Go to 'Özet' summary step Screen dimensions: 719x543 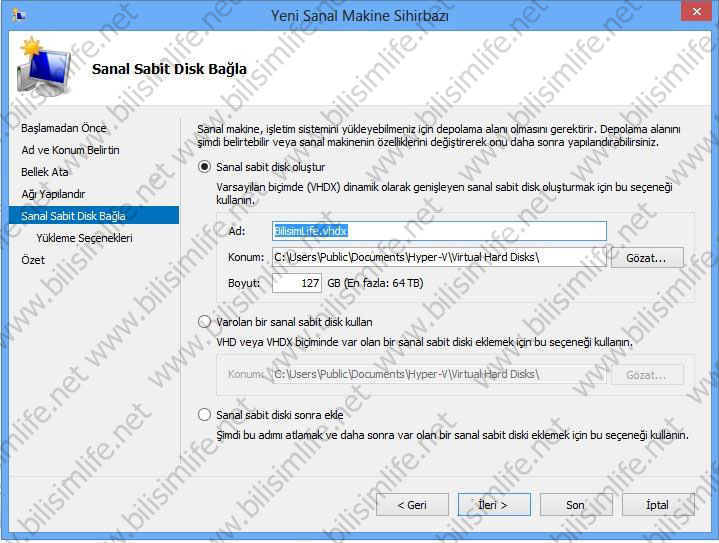click(33, 260)
